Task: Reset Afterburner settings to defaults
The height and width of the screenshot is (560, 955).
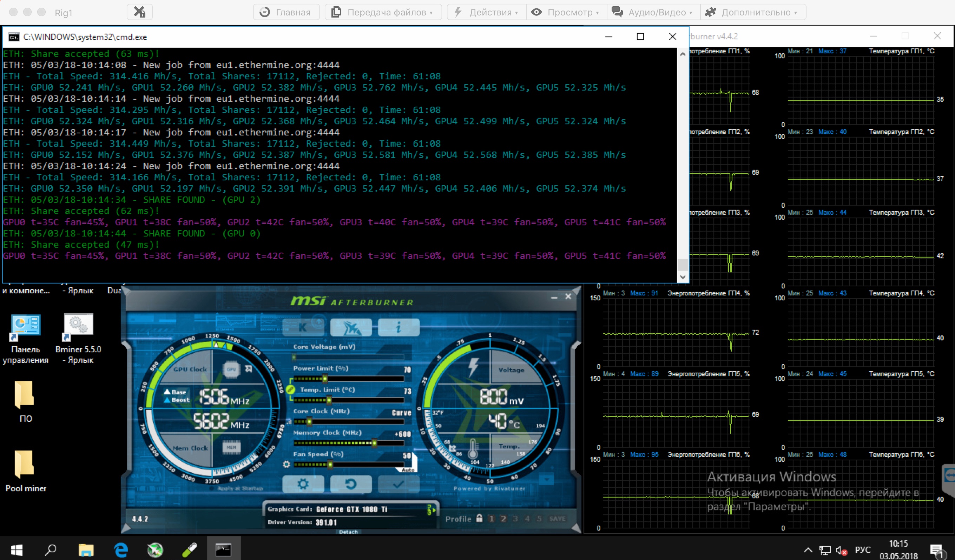Action: click(x=351, y=484)
